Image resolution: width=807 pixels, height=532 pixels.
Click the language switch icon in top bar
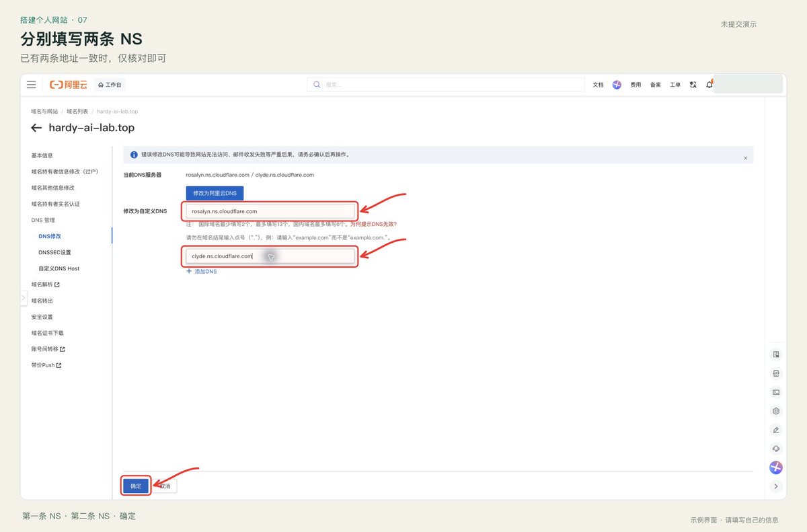(693, 85)
